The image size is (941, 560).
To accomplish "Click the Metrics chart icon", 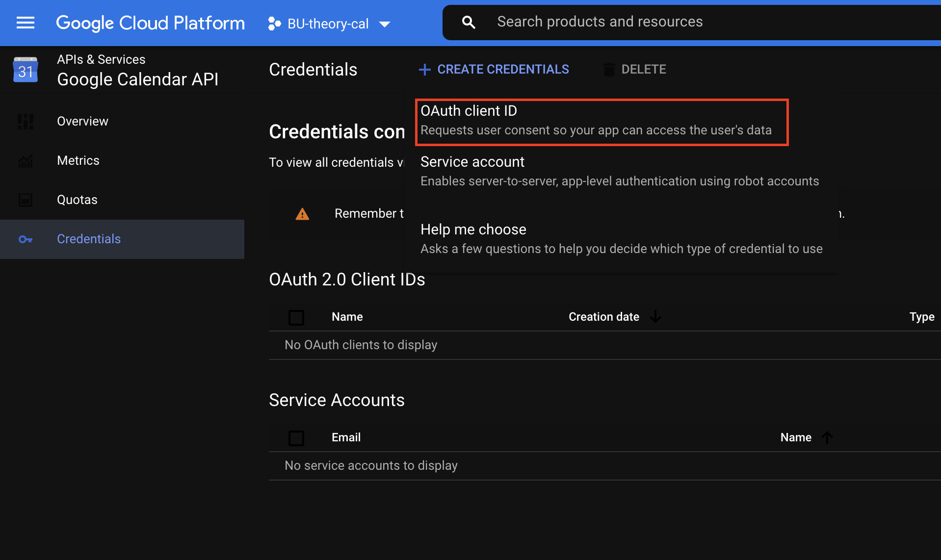I will [x=26, y=160].
